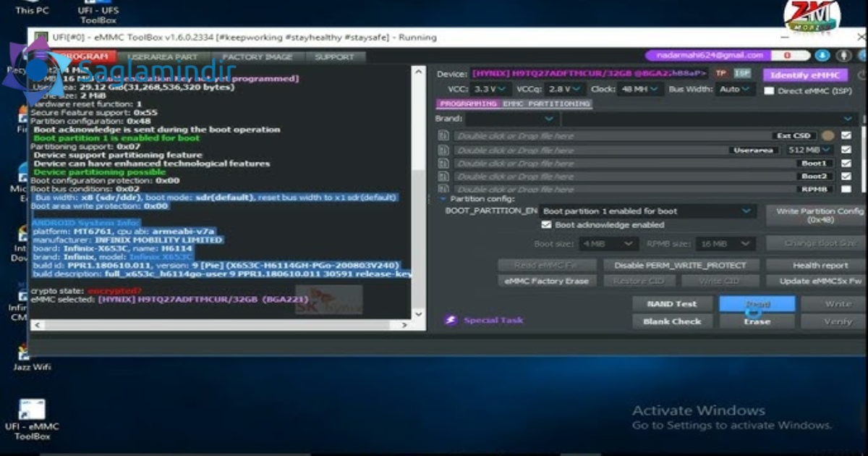
Task: Click the log panel scroll-down arrow
Action: click(x=418, y=313)
